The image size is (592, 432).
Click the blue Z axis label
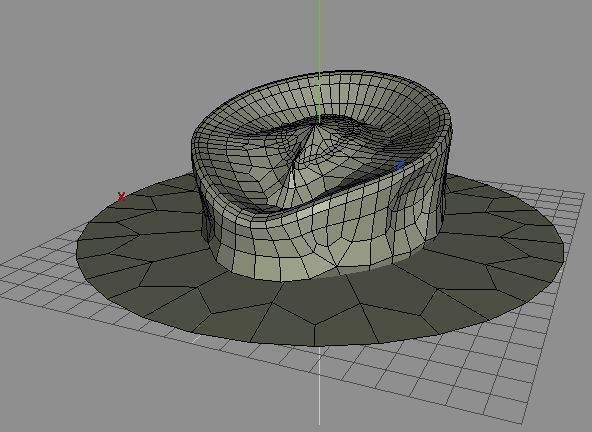coord(400,165)
